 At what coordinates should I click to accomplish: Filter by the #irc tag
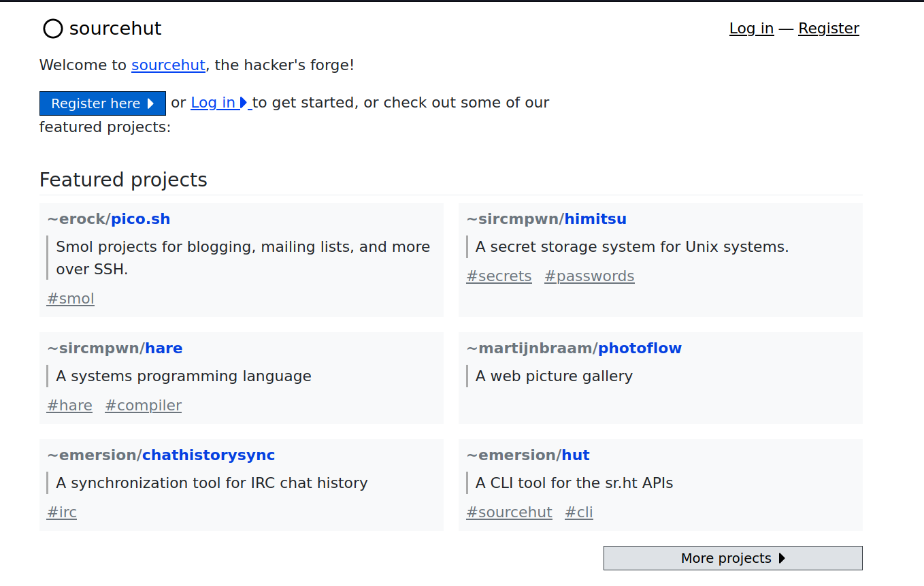62,512
